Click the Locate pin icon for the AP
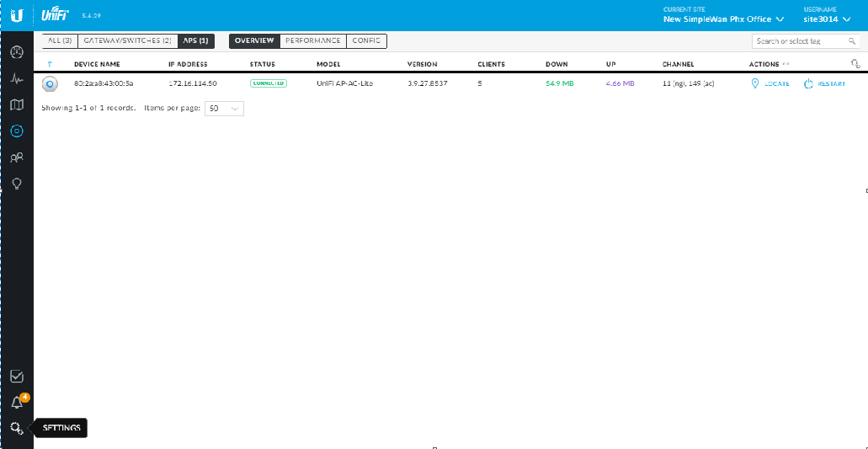Viewport: 868px width, 449px height. (754, 83)
